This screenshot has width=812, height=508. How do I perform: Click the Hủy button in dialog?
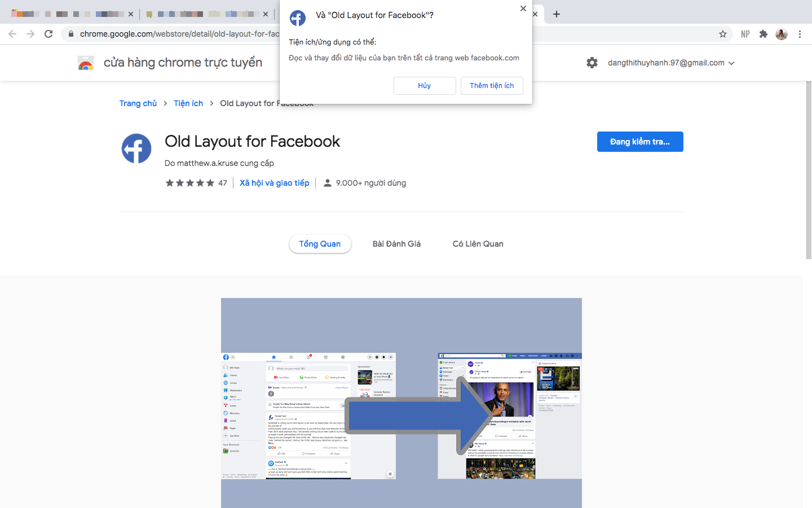(x=425, y=86)
